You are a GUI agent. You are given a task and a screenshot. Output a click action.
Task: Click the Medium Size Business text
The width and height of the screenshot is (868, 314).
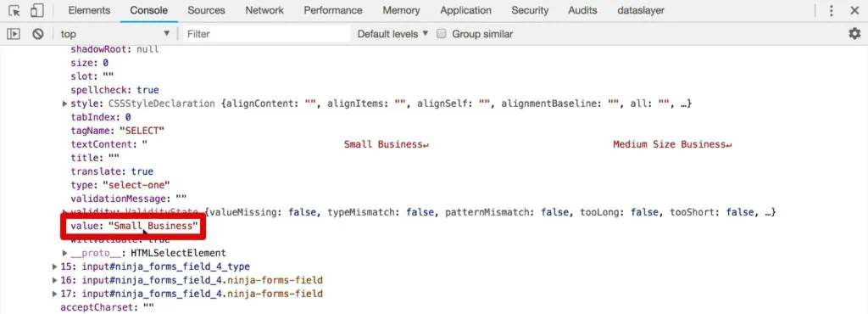(x=672, y=144)
